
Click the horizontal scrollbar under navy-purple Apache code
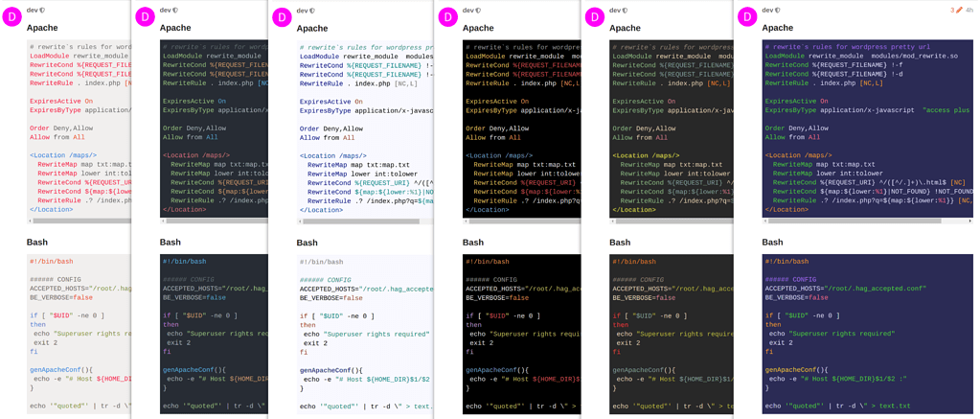[868, 221]
